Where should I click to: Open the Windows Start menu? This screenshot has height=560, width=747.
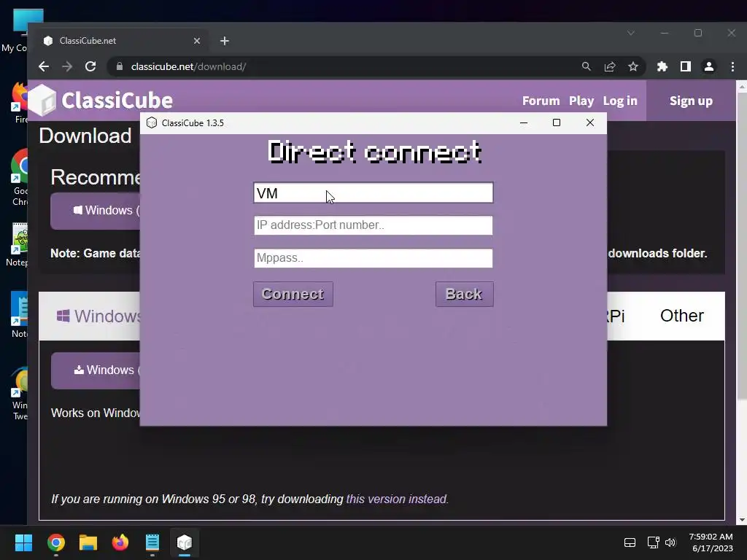[23, 542]
